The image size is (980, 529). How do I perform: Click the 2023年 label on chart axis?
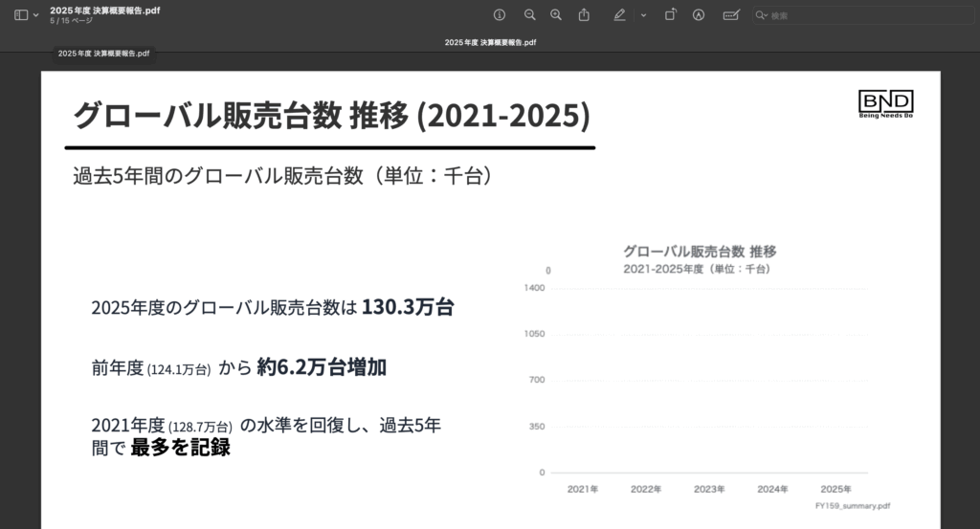tap(709, 489)
